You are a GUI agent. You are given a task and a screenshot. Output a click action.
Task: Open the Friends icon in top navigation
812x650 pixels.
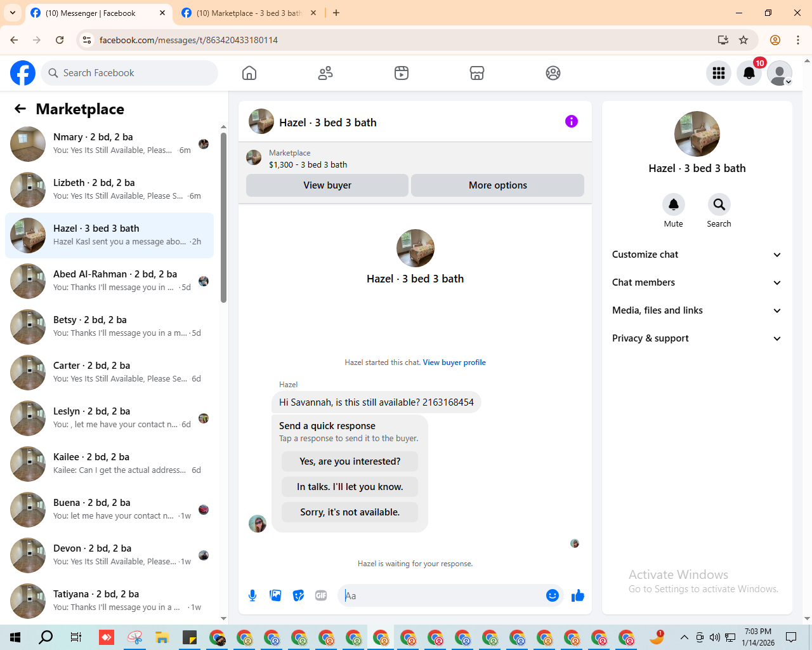[325, 73]
